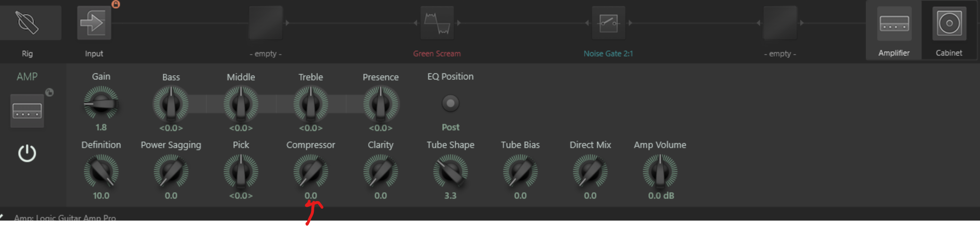Click the first empty effect slot
This screenshot has height=226, width=980.
(x=265, y=23)
